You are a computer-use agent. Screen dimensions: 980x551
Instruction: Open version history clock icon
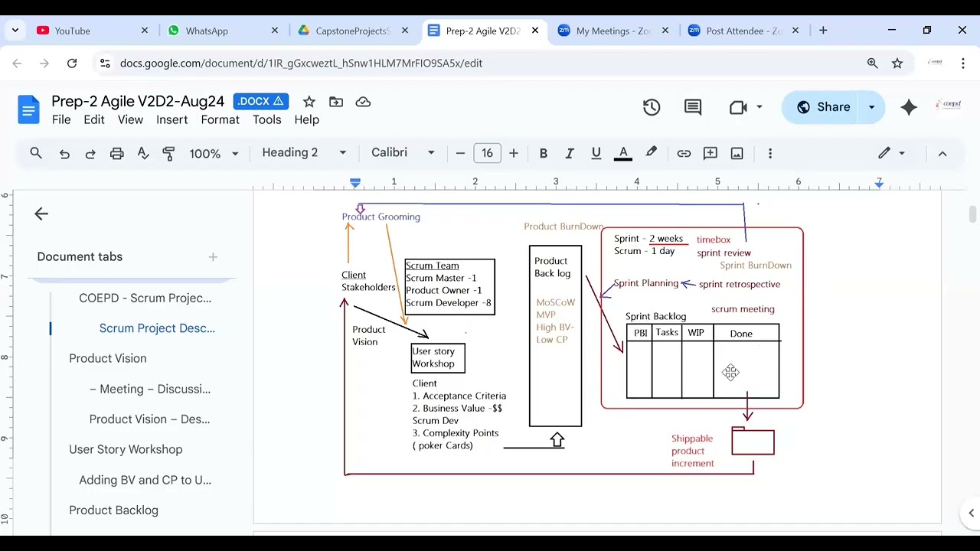(652, 108)
